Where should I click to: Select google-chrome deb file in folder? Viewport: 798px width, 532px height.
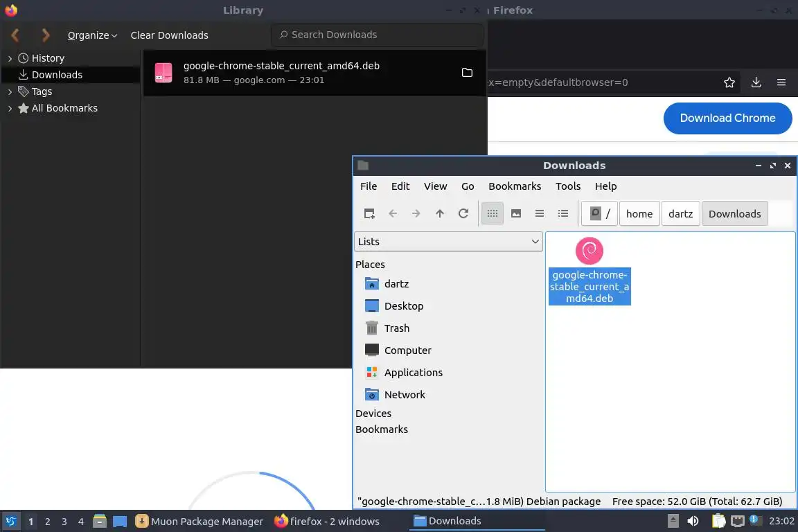[589, 272]
